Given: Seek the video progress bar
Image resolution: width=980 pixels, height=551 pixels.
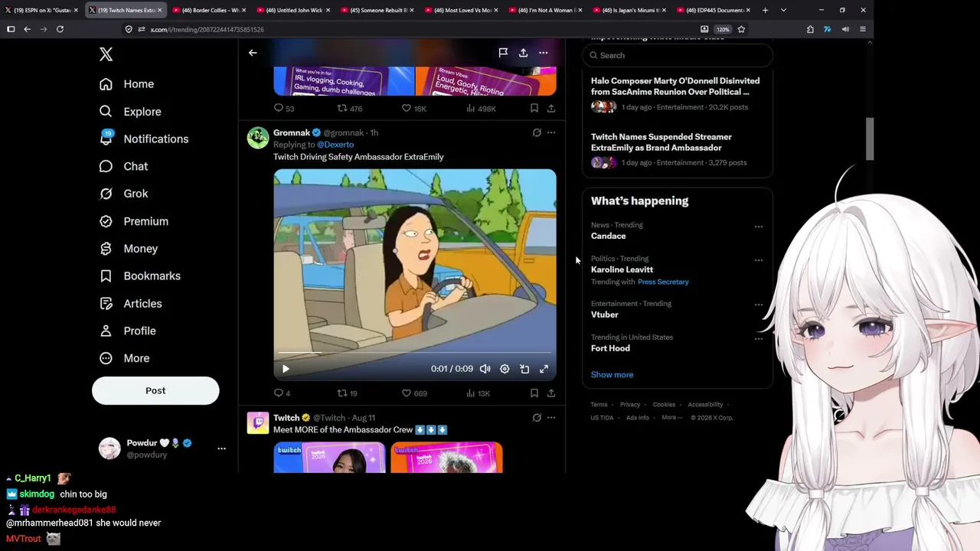Looking at the screenshot, I should pyautogui.click(x=415, y=354).
